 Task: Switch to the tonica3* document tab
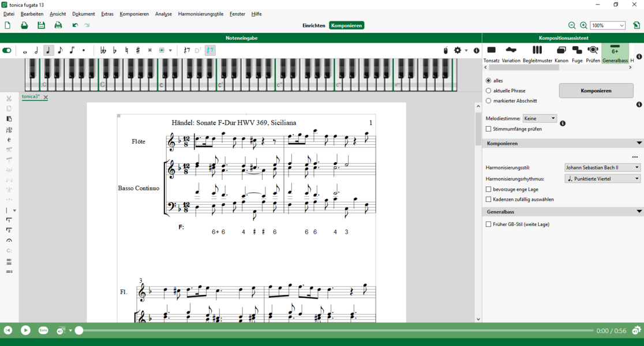31,97
